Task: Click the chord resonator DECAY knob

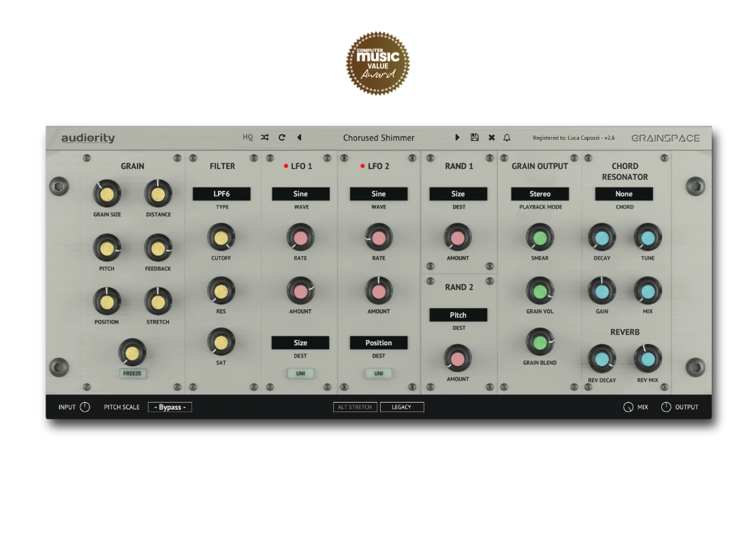Action: click(x=601, y=238)
